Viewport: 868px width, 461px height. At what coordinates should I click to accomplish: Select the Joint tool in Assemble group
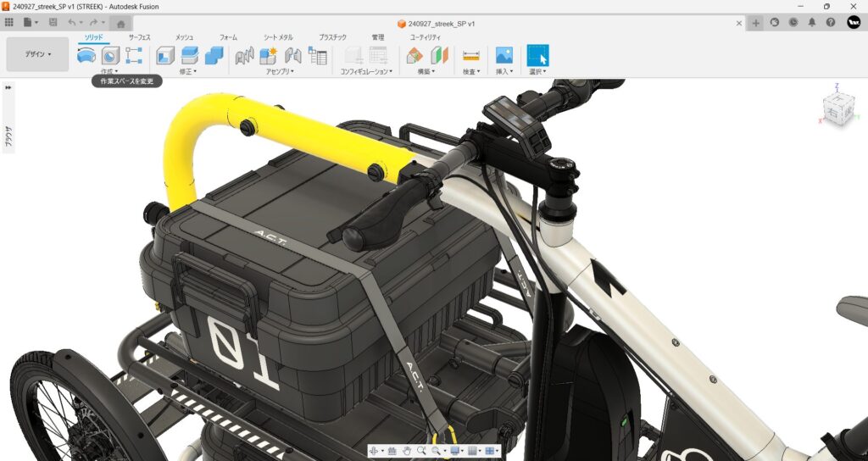(x=244, y=55)
